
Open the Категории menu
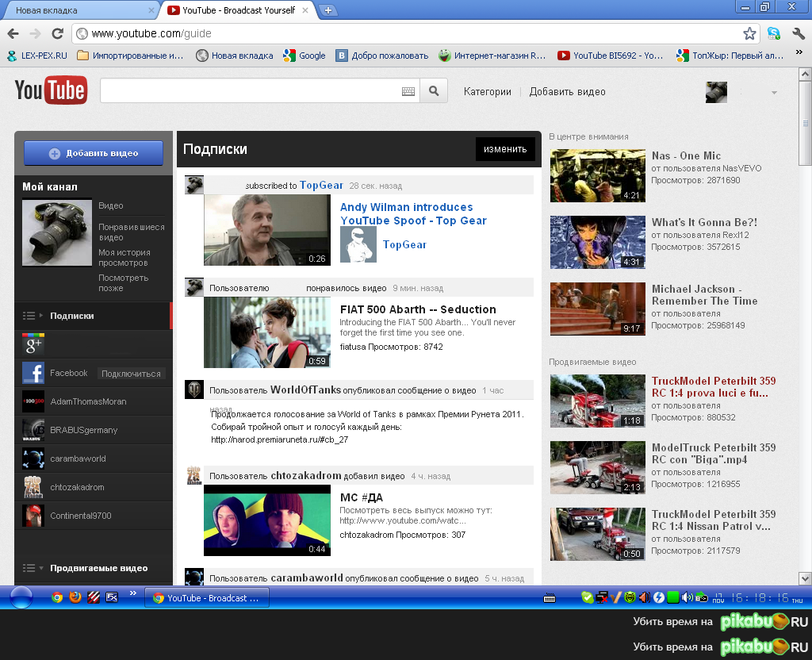click(x=487, y=91)
